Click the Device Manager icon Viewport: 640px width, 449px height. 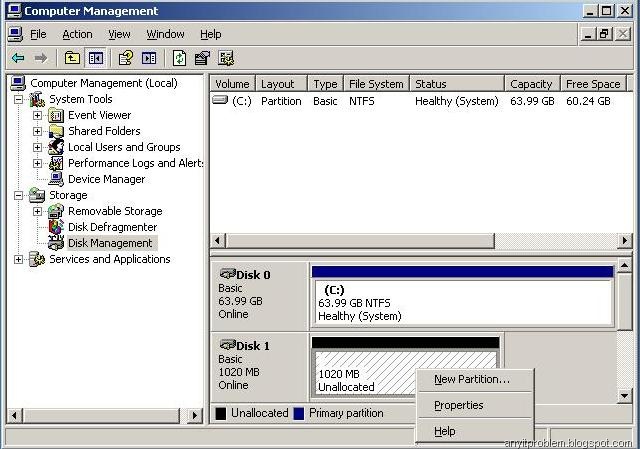(x=56, y=179)
